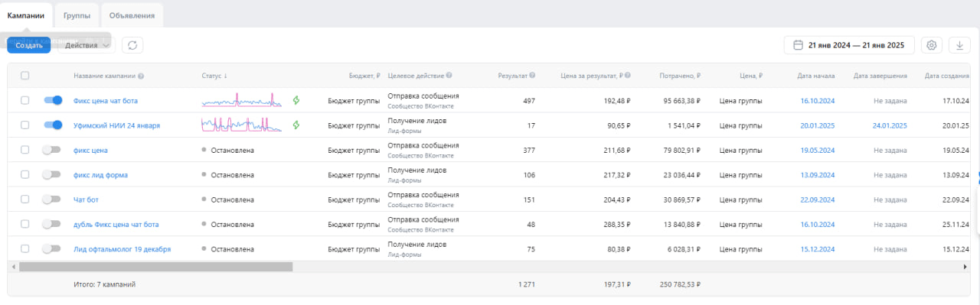Sort by the Статус column arrow
Image resolution: width=980 pixels, height=305 pixels.
(226, 76)
